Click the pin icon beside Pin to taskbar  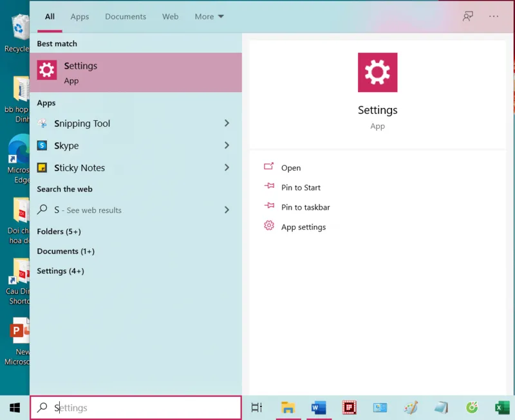click(x=269, y=206)
